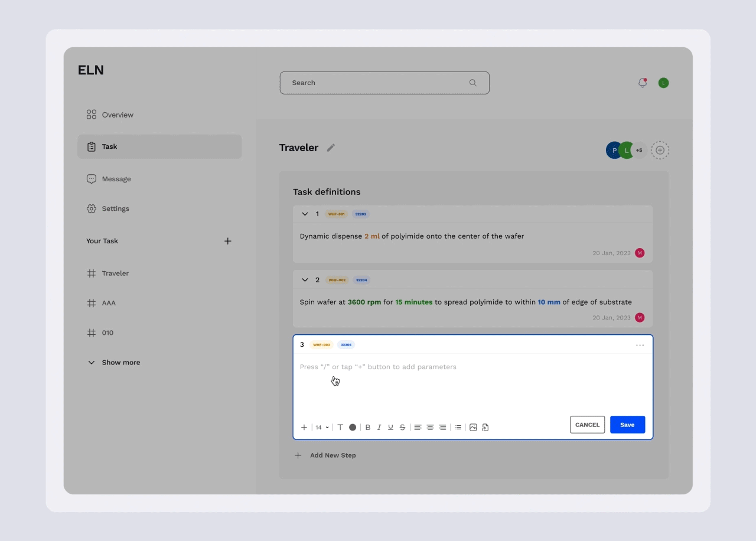Toggle italic formatting

tap(379, 427)
